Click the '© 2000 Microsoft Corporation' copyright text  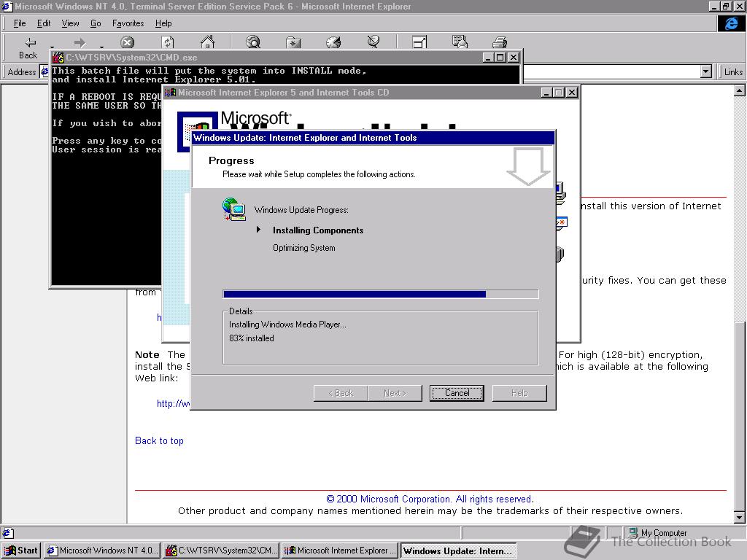click(x=430, y=499)
